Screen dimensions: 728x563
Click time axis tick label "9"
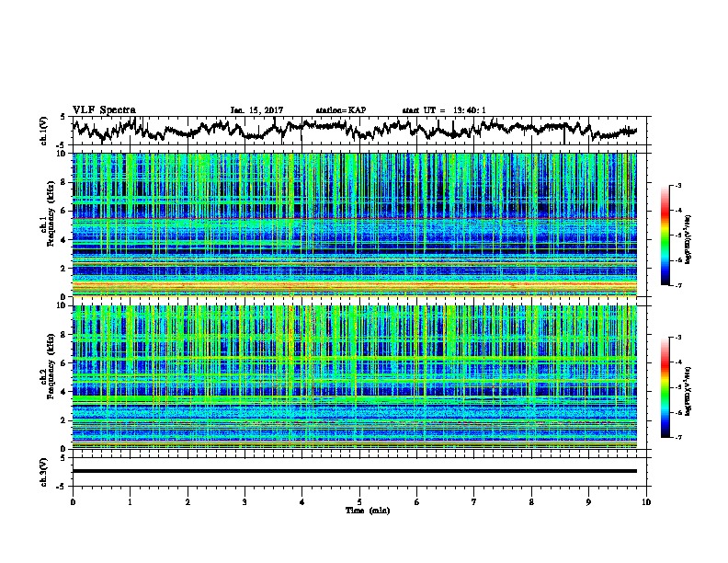pyautogui.click(x=588, y=502)
